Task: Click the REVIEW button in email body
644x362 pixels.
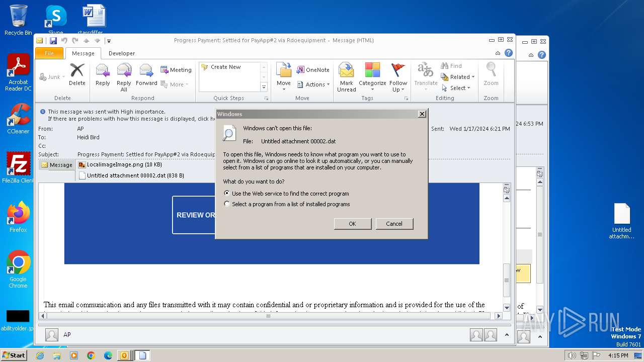Action: (194, 215)
